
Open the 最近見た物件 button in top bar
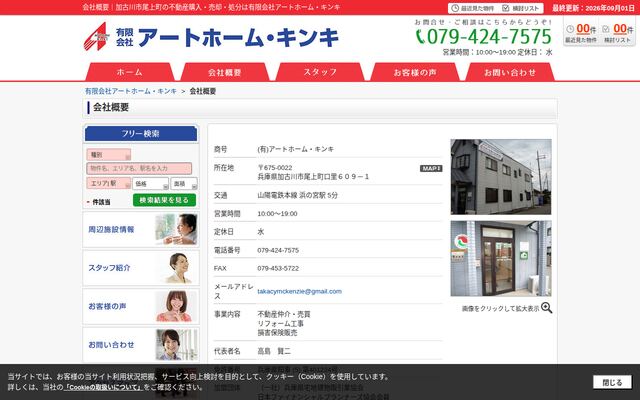tap(472, 8)
